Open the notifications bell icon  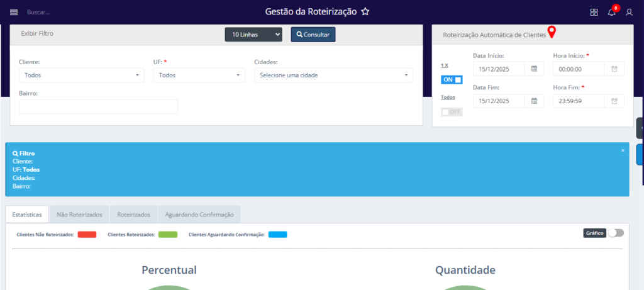pyautogui.click(x=611, y=12)
